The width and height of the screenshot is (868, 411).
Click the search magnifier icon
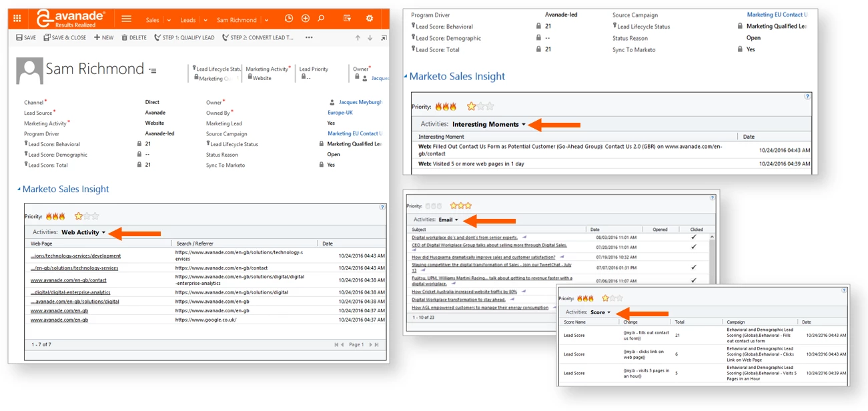point(321,19)
